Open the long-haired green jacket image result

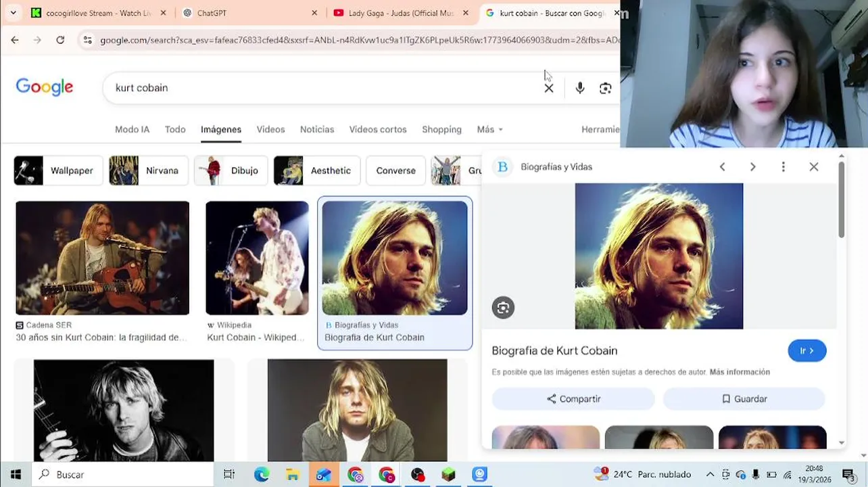click(357, 410)
